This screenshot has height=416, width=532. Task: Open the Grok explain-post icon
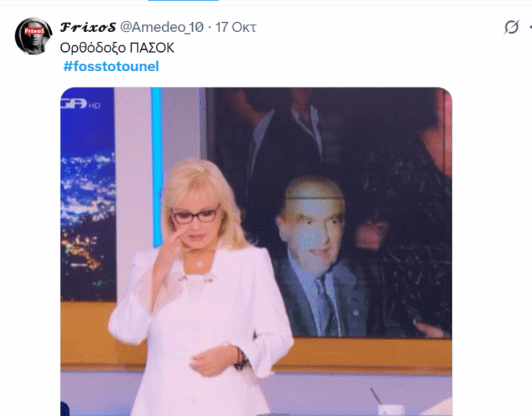tap(511, 27)
